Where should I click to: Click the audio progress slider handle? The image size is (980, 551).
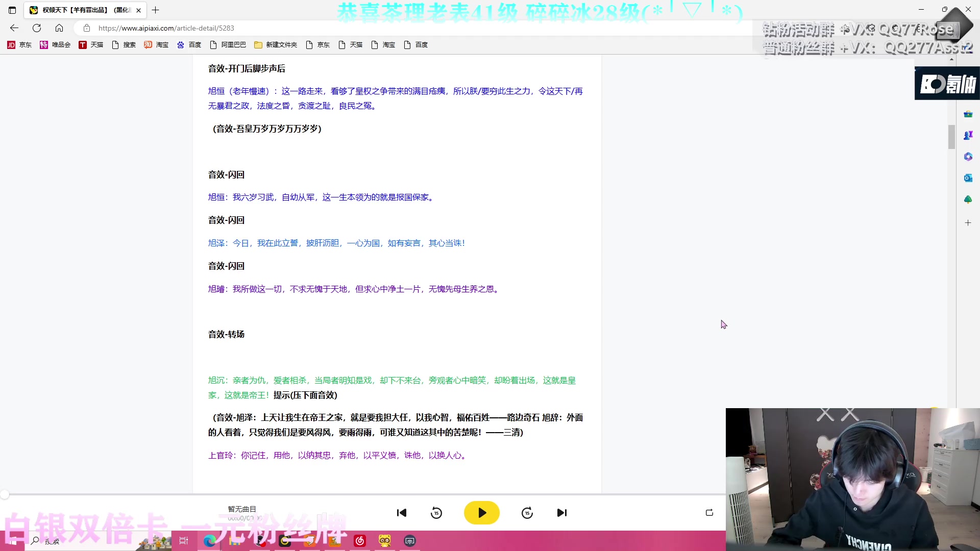(x=5, y=494)
